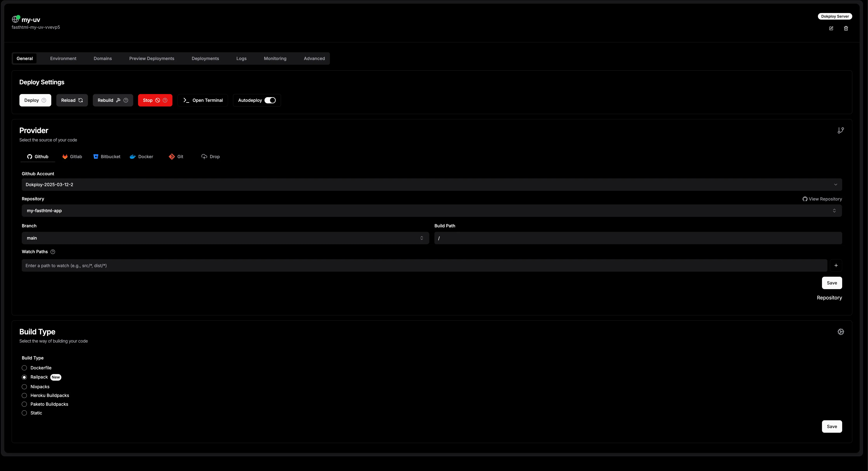Click the git branch icon in Provider

coord(840,131)
